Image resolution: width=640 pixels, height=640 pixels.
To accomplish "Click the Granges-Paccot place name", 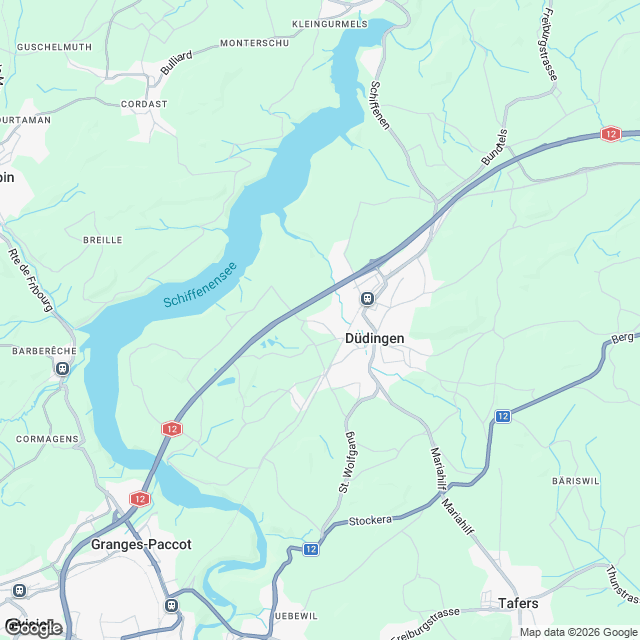I will tap(141, 544).
